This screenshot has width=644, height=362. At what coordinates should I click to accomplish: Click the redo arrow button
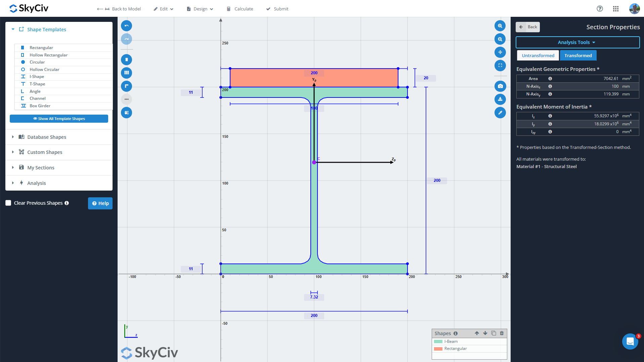(126, 39)
